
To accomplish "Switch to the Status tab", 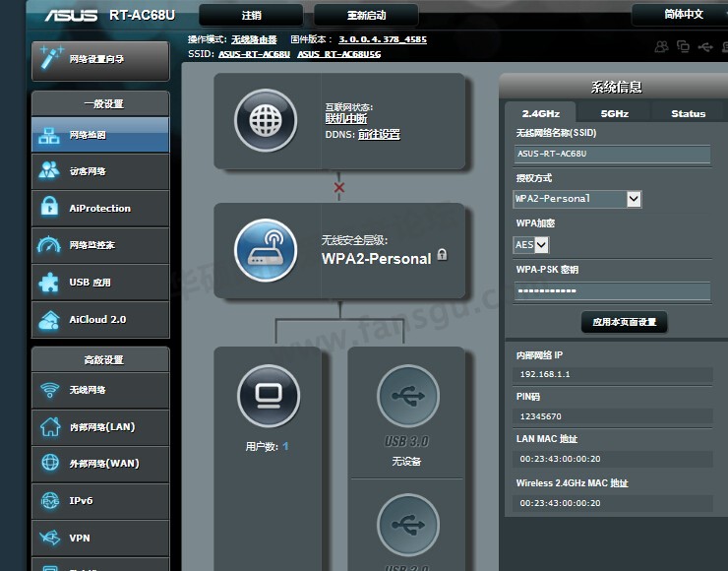I will pyautogui.click(x=688, y=114).
